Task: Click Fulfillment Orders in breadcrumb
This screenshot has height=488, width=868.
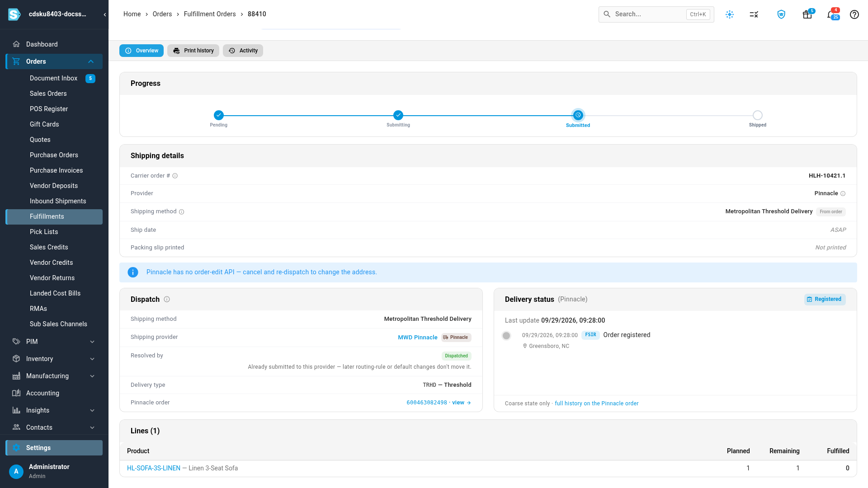Action: point(210,14)
